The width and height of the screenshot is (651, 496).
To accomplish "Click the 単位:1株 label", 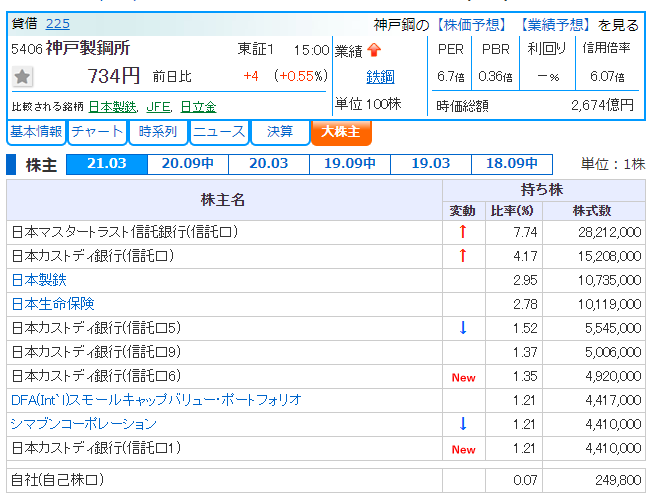I will [x=613, y=164].
